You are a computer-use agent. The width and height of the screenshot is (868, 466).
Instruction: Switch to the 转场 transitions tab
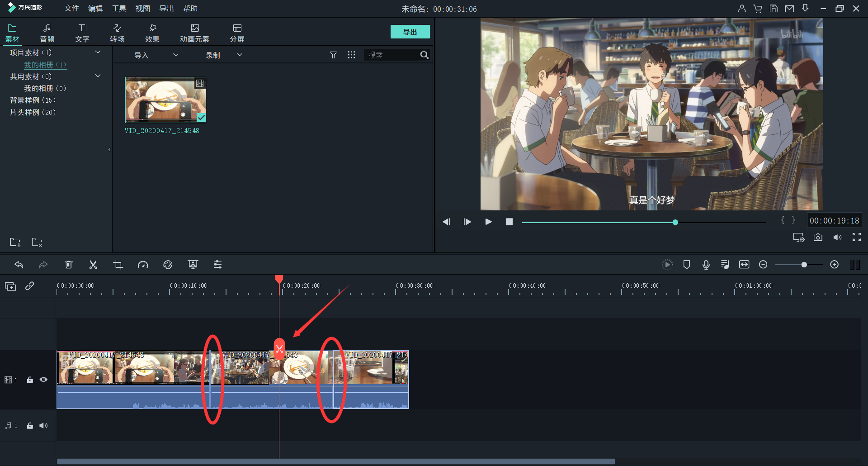117,33
